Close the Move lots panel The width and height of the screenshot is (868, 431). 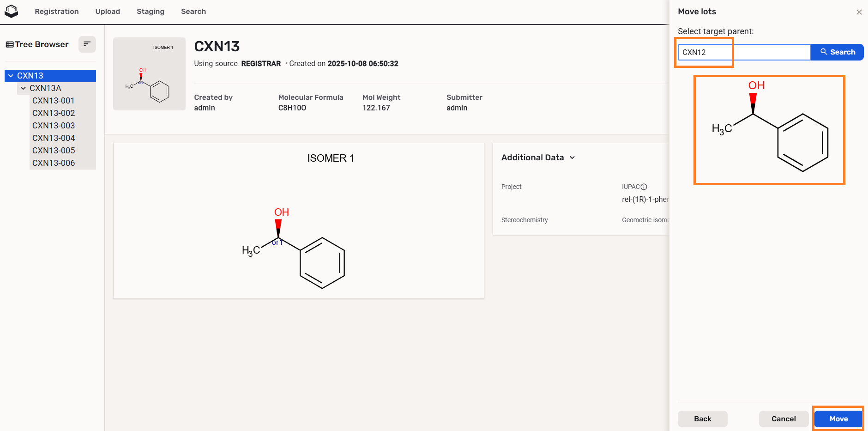pos(859,12)
